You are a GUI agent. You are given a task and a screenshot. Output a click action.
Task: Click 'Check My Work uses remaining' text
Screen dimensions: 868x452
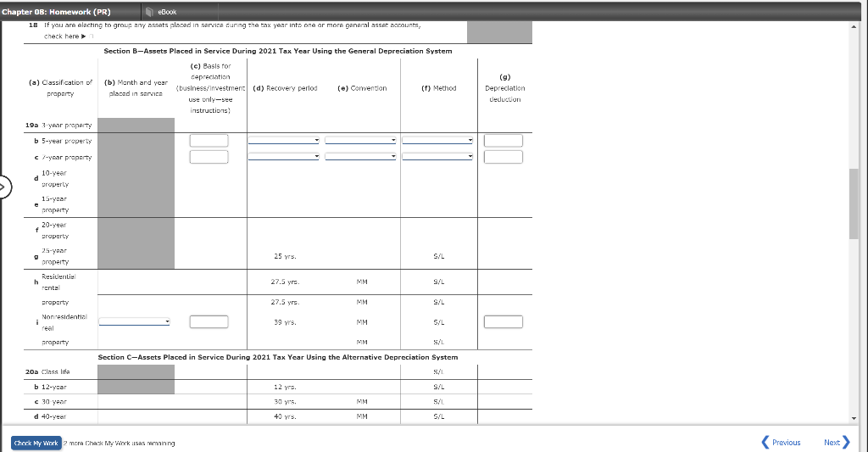pos(119,444)
